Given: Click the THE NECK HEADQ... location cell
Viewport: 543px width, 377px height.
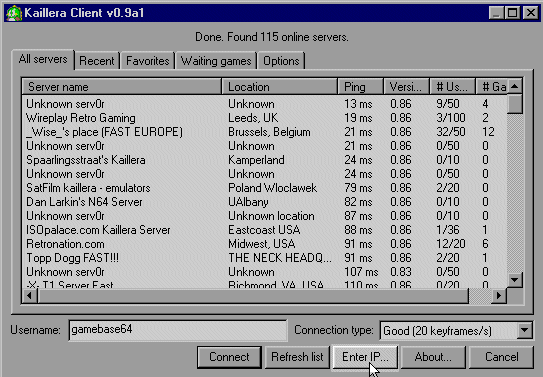Looking at the screenshot, I should tap(280, 258).
